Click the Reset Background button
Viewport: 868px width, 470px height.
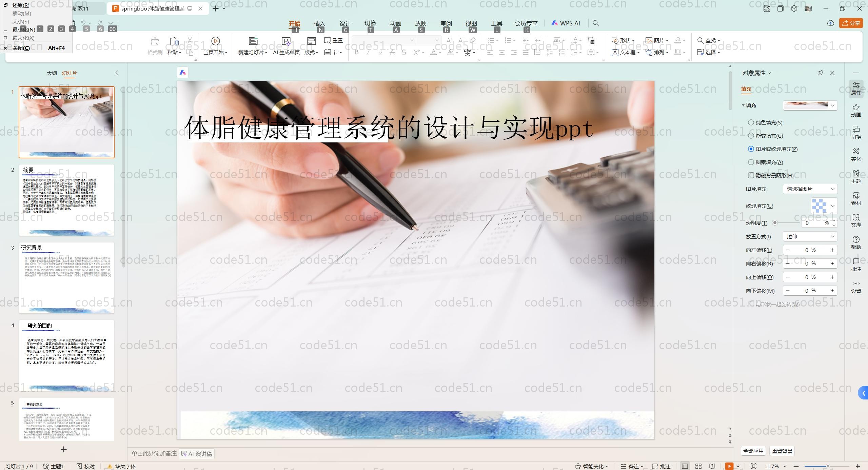[782, 451]
